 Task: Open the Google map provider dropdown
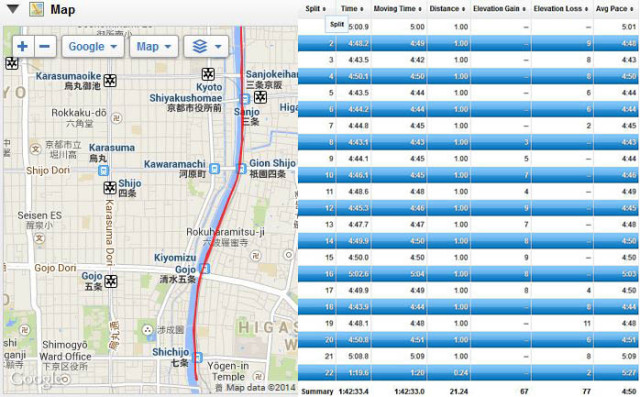coord(93,47)
